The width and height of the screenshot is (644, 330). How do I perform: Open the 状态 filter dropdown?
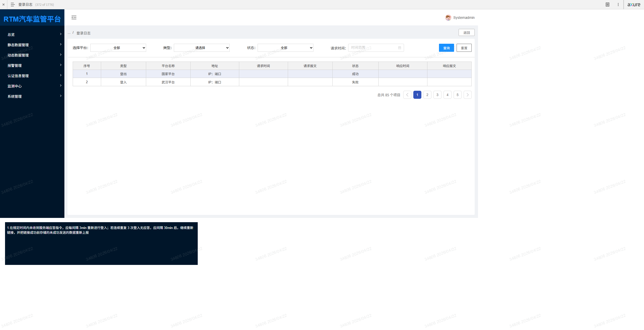(285, 48)
